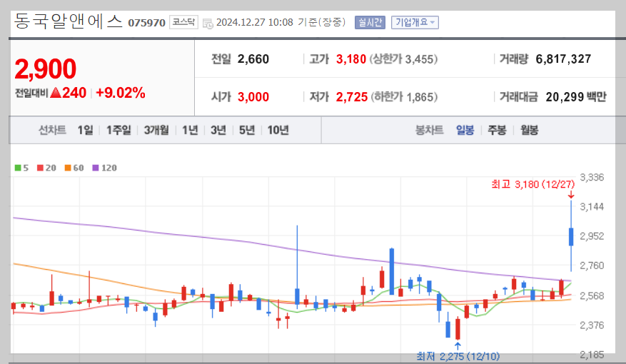This screenshot has height=364, width=626.
Task: Click the purple 120-day average legend swatch
Action: (96, 168)
